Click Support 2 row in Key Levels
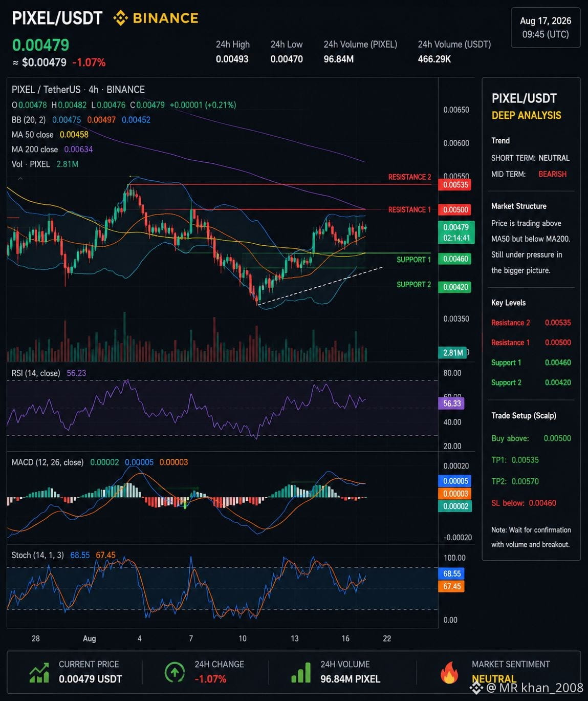 coord(531,383)
